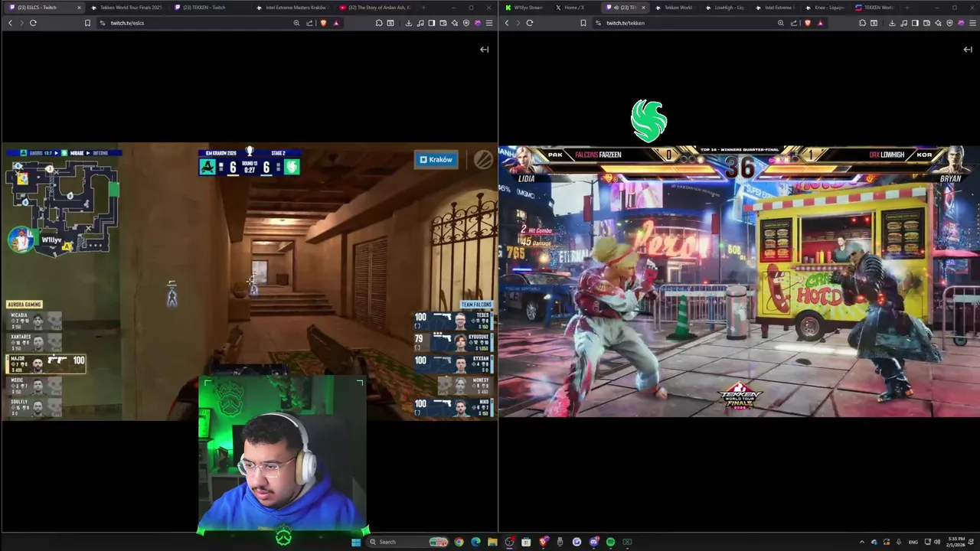Switch to the Knee - Liquipe tab

point(825,8)
